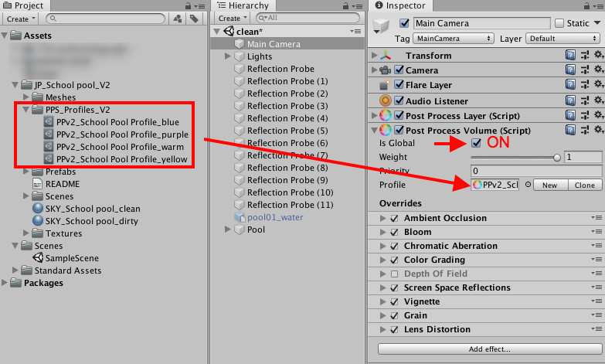605x364 pixels.
Task: Click Priority value field
Action: 536,171
